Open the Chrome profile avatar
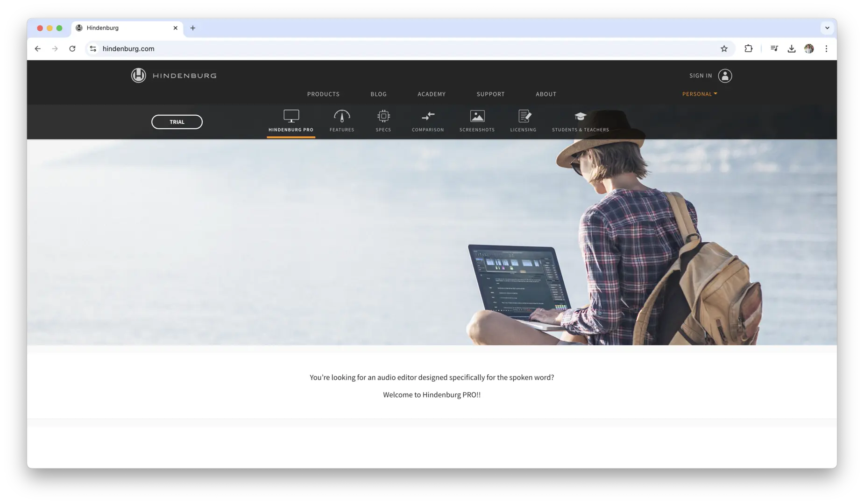This screenshot has height=504, width=864. pos(809,49)
